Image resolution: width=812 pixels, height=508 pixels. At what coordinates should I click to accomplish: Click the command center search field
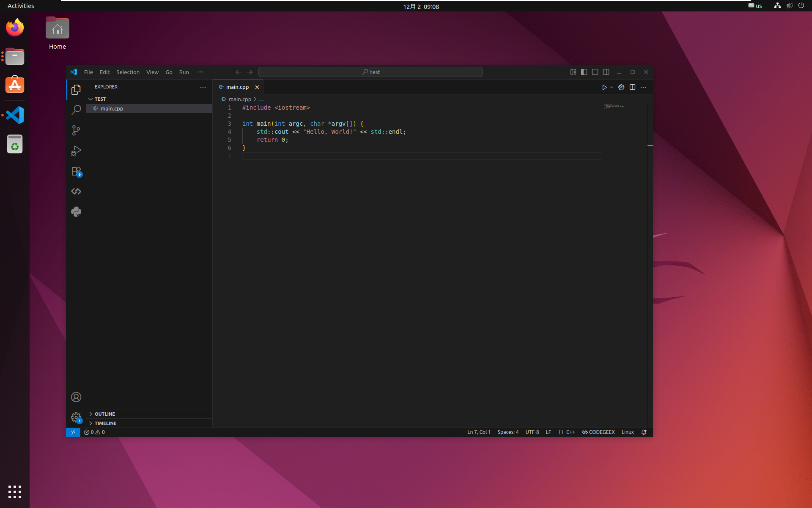370,72
